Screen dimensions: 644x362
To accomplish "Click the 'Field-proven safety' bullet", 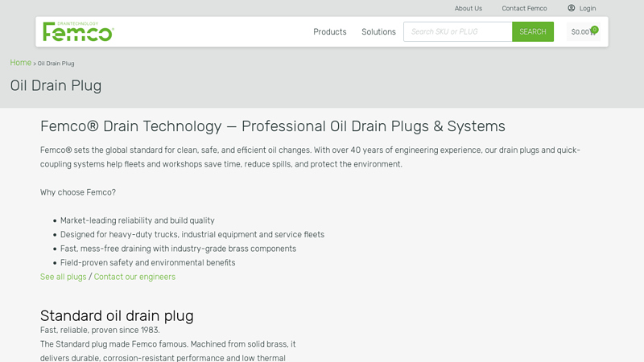I will [148, 263].
